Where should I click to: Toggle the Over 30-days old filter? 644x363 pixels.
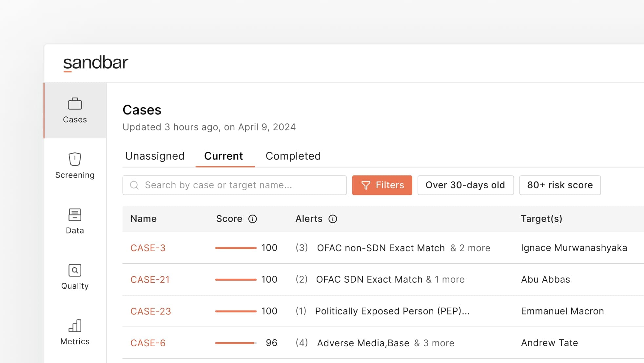[x=465, y=185]
